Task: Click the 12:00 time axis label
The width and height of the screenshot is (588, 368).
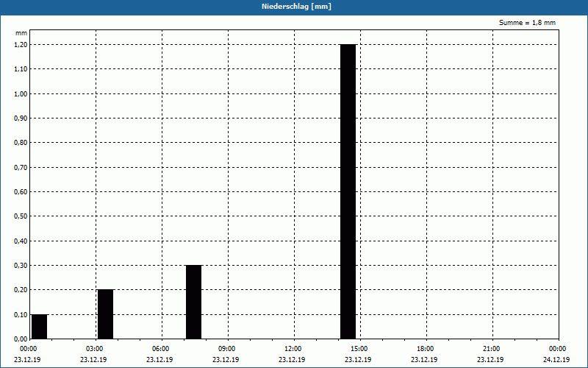Action: click(x=293, y=349)
